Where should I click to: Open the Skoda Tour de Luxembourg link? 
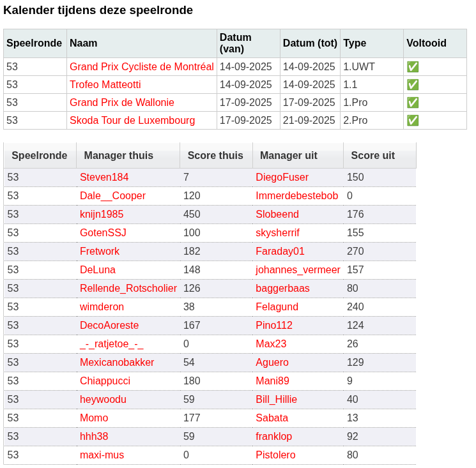coord(132,120)
